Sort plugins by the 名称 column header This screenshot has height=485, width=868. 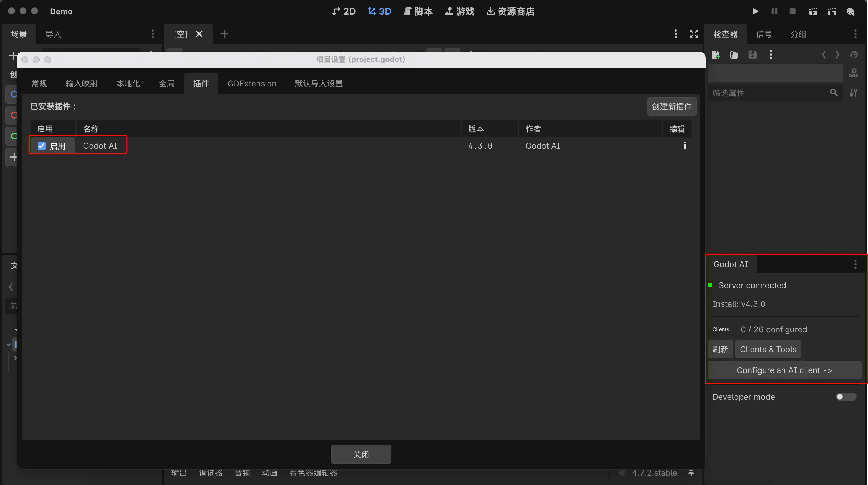click(x=269, y=129)
